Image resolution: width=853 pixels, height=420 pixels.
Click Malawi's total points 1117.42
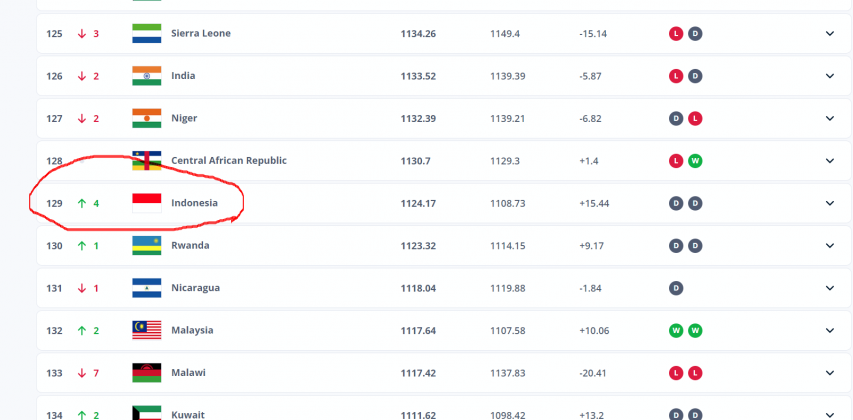tap(418, 373)
